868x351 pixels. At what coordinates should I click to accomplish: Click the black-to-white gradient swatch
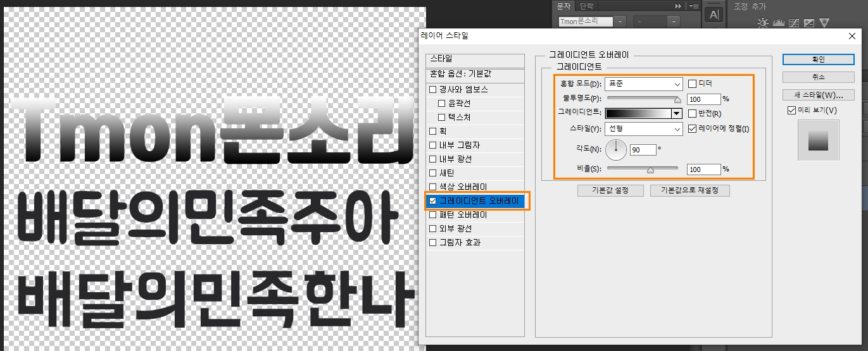tap(638, 114)
